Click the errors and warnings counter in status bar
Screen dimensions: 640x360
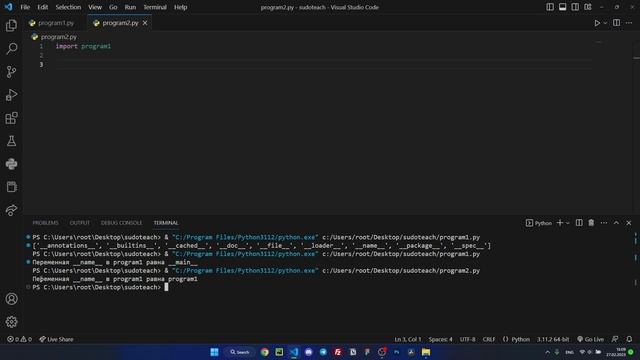(x=19, y=339)
